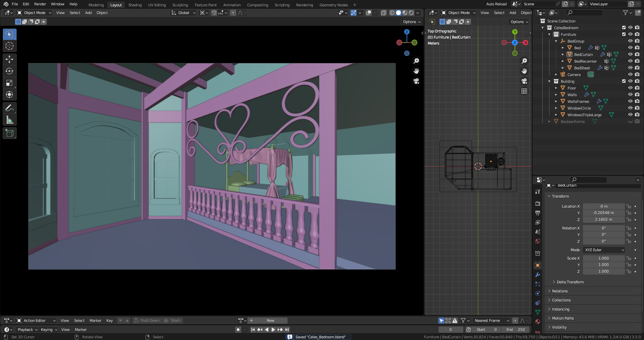Play the animation forward
This screenshot has width=644, height=340.
pyautogui.click(x=273, y=330)
